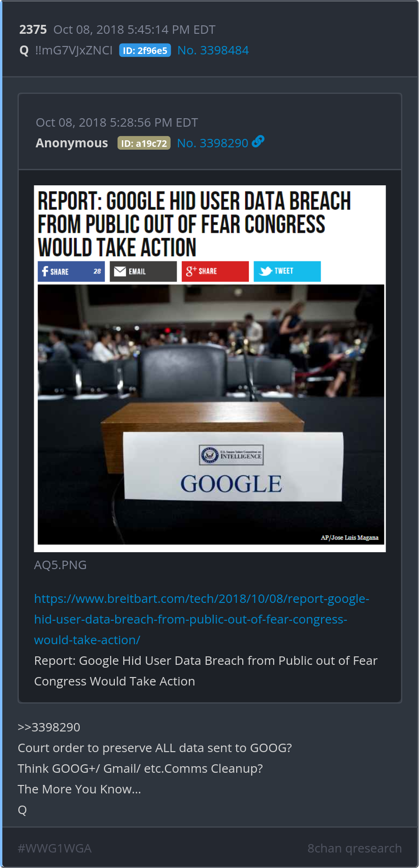
Task: Click the chain link icon beside No. 3398290
Action: pos(258,141)
